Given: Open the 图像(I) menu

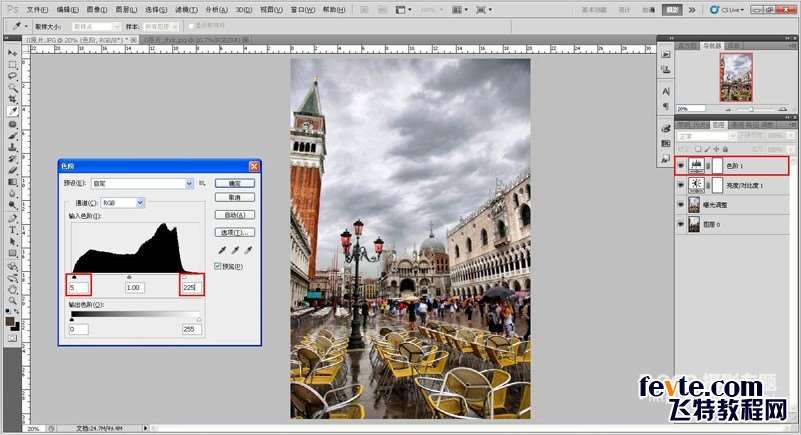Looking at the screenshot, I should click(97, 10).
